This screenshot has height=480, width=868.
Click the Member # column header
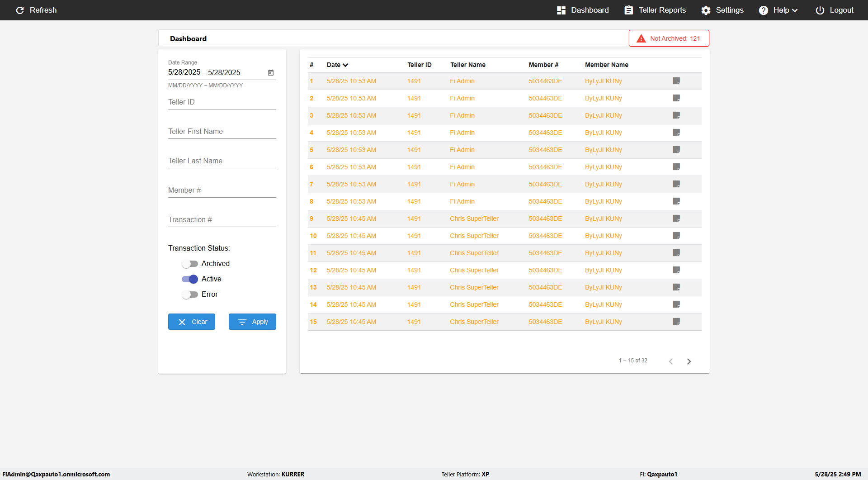pyautogui.click(x=543, y=65)
